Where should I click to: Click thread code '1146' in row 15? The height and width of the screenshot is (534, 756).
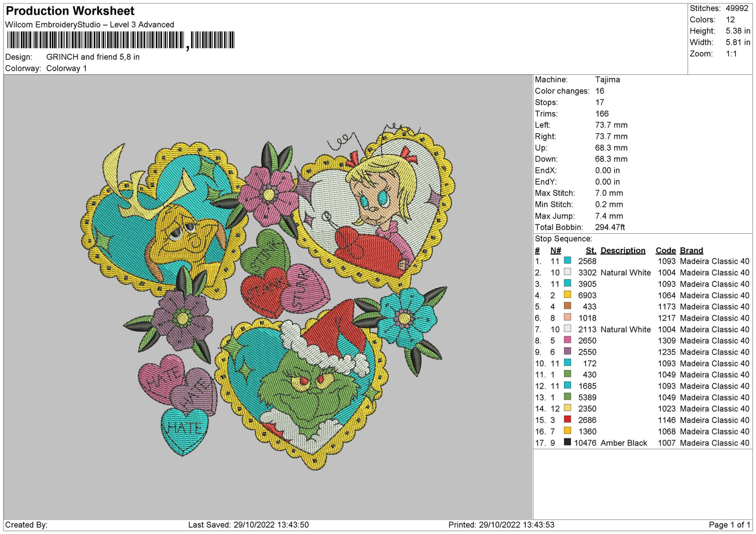pyautogui.click(x=667, y=421)
